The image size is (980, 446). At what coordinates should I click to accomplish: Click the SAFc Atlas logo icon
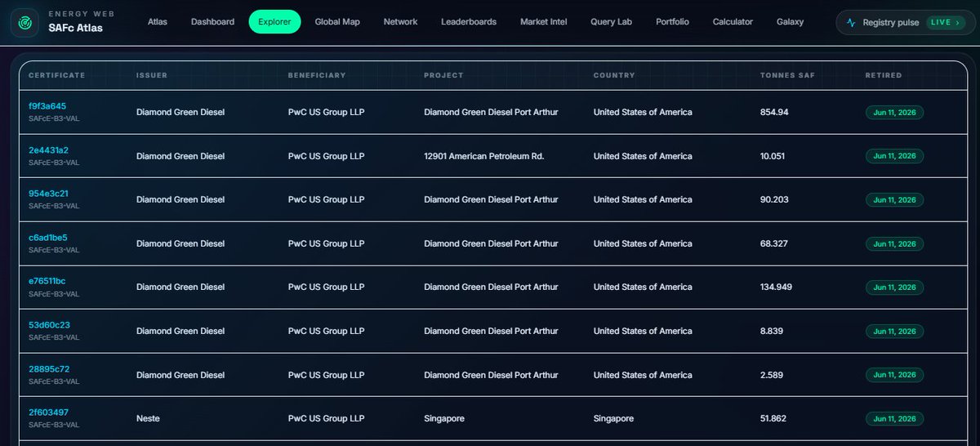pos(24,22)
